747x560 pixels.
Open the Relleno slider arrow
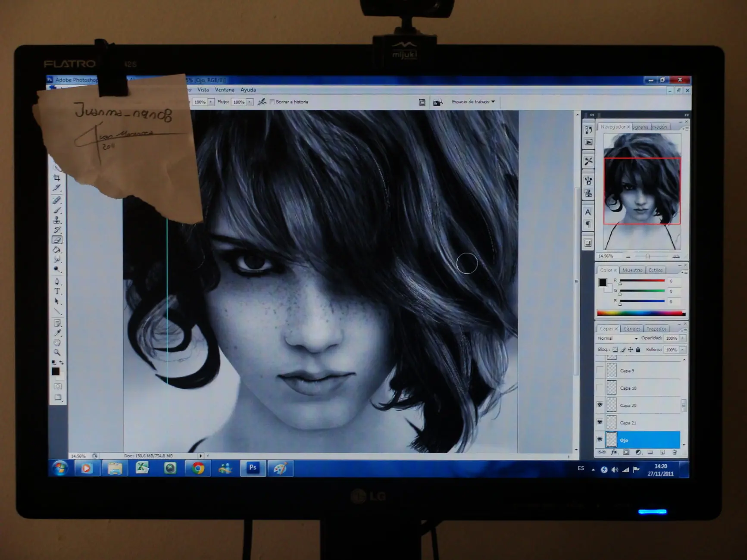coord(682,350)
